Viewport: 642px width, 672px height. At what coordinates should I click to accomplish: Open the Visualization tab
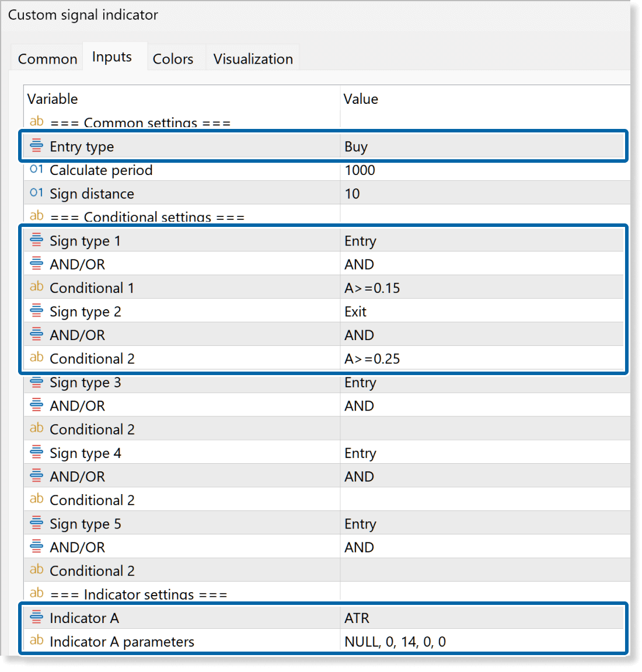(x=253, y=59)
